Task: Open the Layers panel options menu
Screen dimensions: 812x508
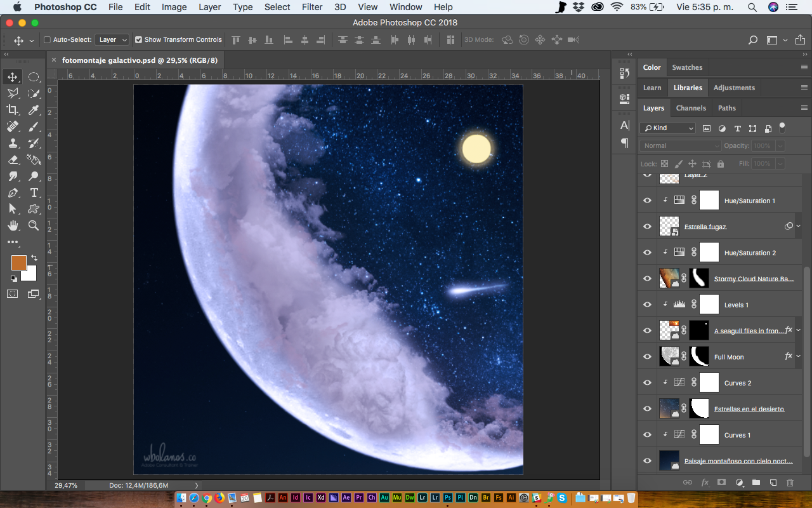Action: point(804,108)
